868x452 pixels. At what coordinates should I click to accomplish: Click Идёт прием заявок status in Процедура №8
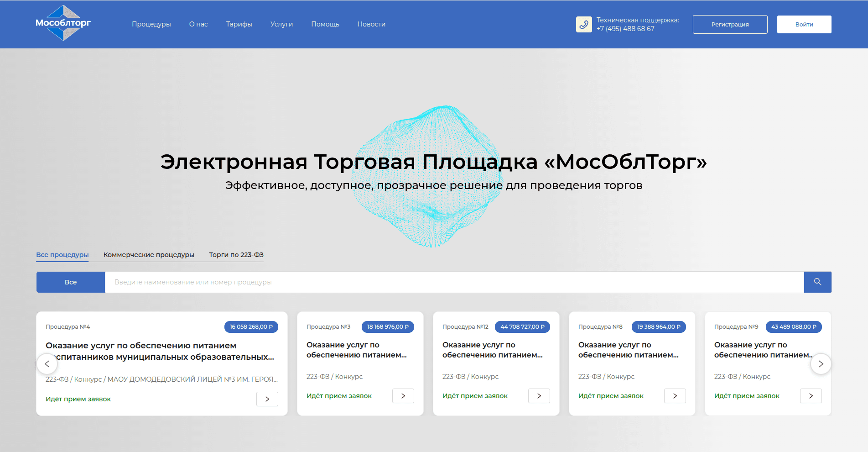click(x=611, y=396)
